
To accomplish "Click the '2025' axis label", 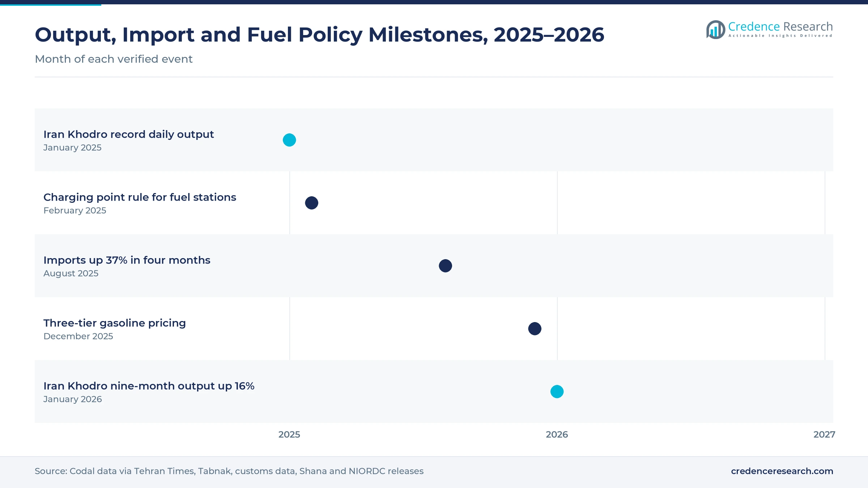I will (x=289, y=435).
